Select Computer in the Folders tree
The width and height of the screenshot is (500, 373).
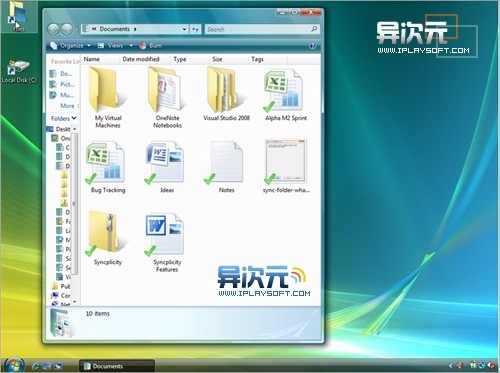61,295
